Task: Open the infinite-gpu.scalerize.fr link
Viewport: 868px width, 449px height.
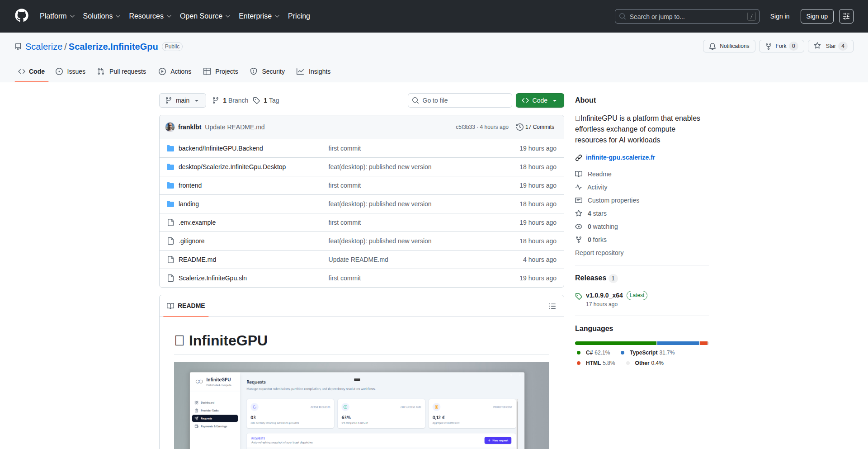Action: click(620, 157)
